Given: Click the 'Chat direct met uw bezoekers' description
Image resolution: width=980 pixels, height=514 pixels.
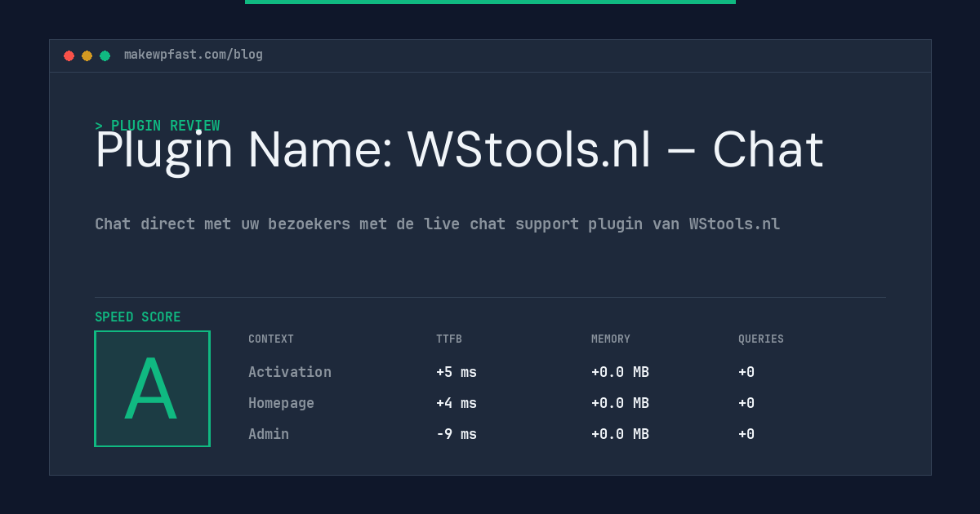Looking at the screenshot, I should (x=438, y=224).
